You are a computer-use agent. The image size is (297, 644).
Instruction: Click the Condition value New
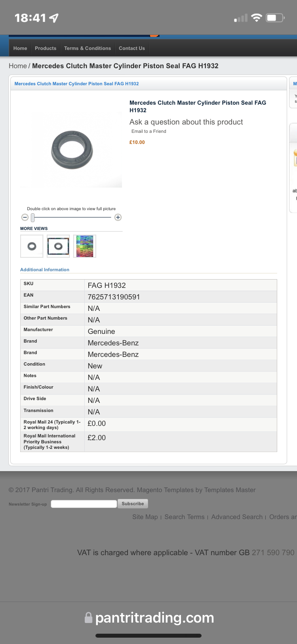95,366
